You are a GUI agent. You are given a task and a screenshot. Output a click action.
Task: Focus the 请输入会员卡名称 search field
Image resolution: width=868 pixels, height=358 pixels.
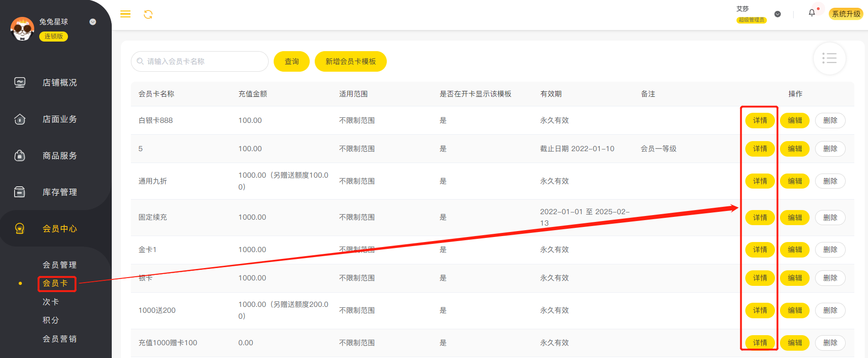tap(200, 61)
